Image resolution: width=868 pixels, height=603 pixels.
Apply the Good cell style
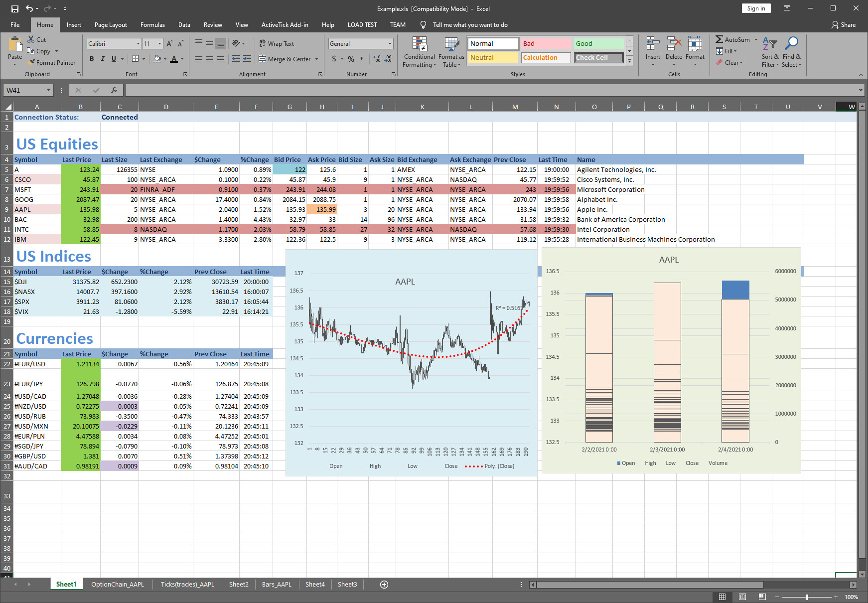tap(599, 44)
